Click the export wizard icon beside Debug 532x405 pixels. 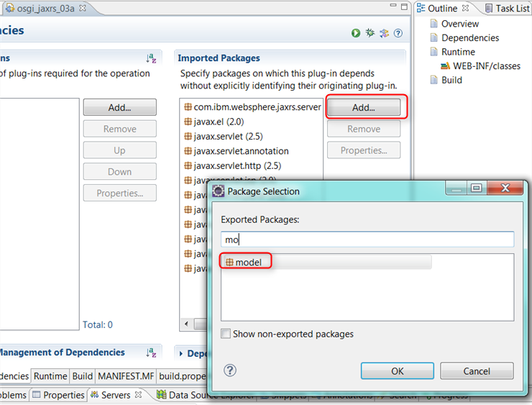(384, 33)
